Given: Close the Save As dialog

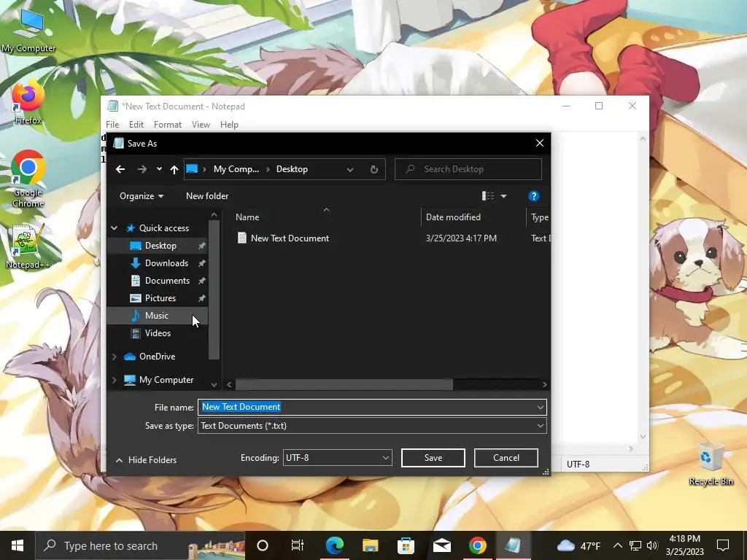Looking at the screenshot, I should (x=539, y=144).
